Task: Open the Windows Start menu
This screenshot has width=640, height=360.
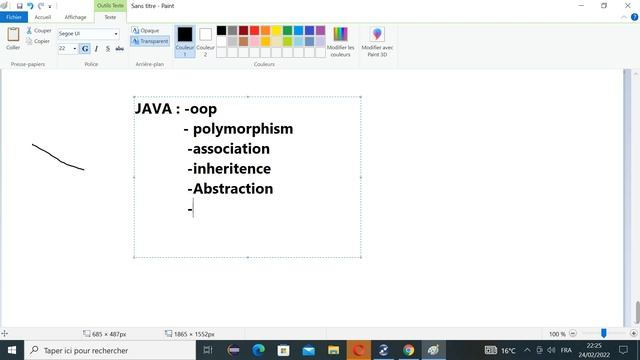Action: pyautogui.click(x=12, y=350)
